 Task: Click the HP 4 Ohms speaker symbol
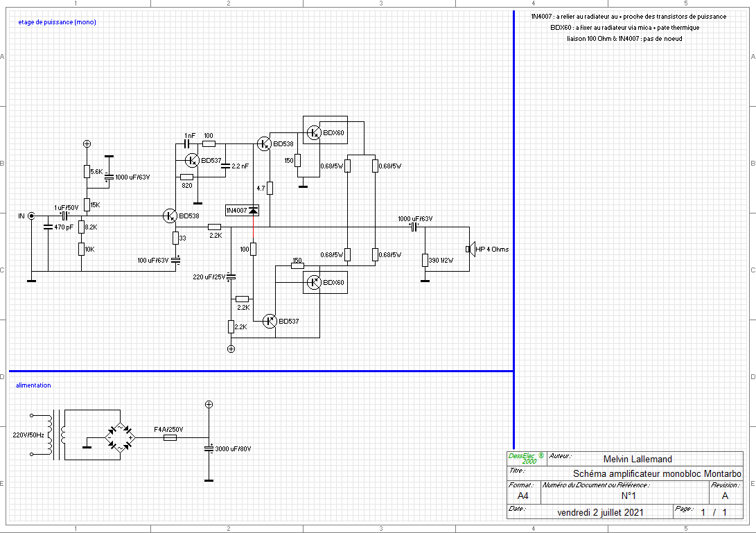pyautogui.click(x=468, y=249)
